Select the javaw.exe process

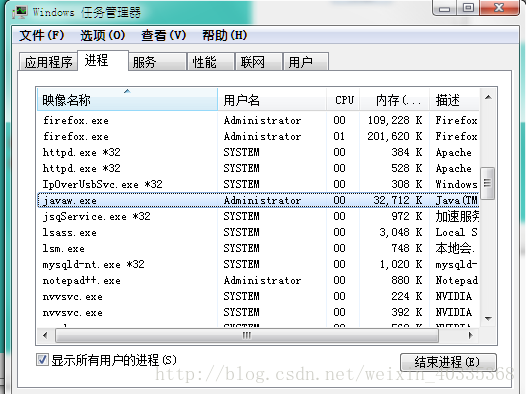point(258,200)
